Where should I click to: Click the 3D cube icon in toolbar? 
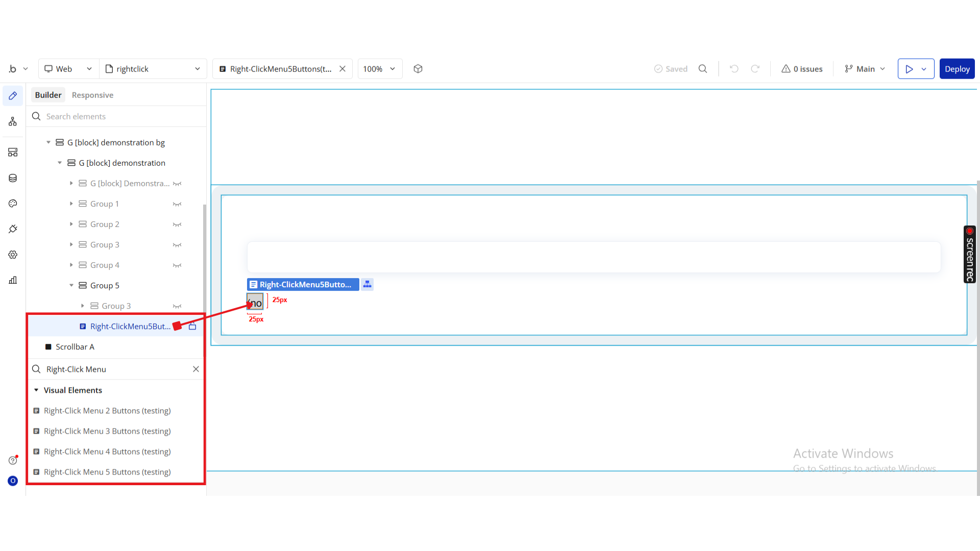418,69
